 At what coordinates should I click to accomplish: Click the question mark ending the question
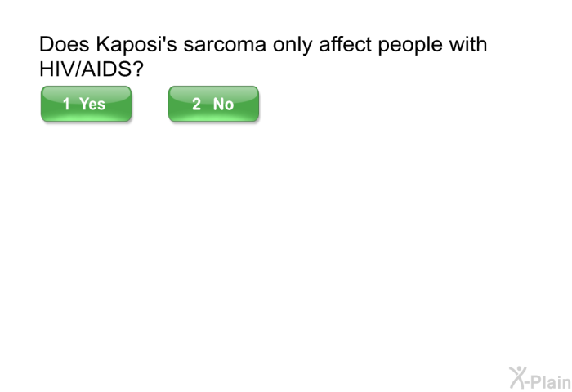(x=137, y=70)
